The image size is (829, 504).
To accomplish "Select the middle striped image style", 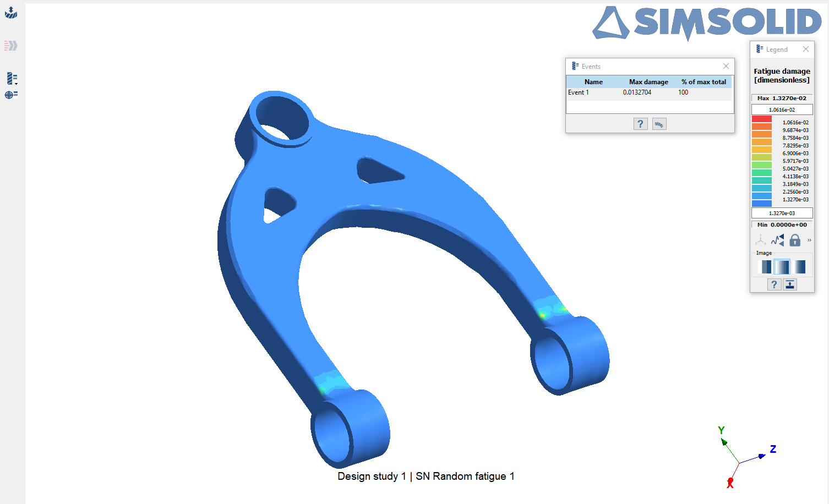I will [x=782, y=267].
